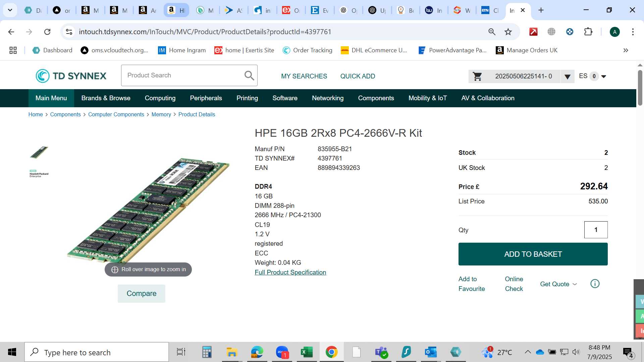Click the Add to Favourite link
The height and width of the screenshot is (362, 644).
471,284
